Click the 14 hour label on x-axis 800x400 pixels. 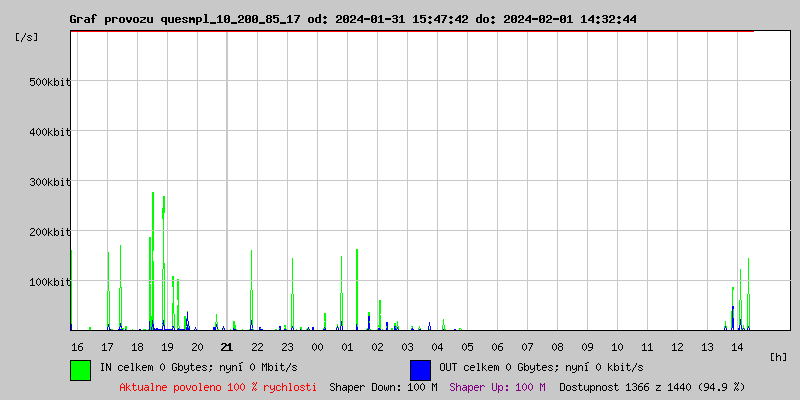coord(737,347)
